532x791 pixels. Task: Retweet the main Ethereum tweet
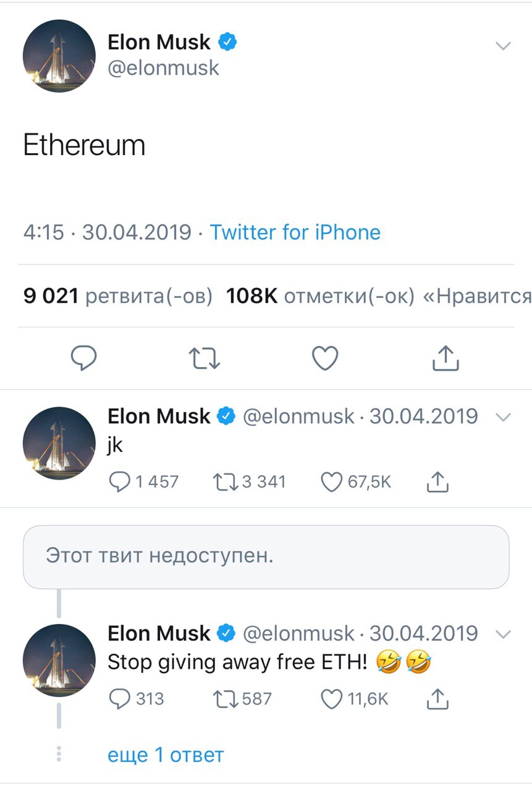(x=204, y=358)
